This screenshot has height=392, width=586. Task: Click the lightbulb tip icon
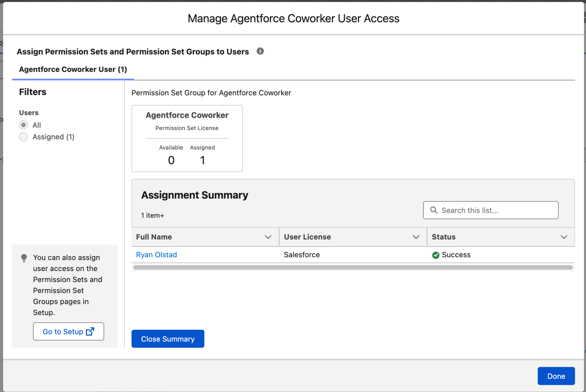point(24,258)
